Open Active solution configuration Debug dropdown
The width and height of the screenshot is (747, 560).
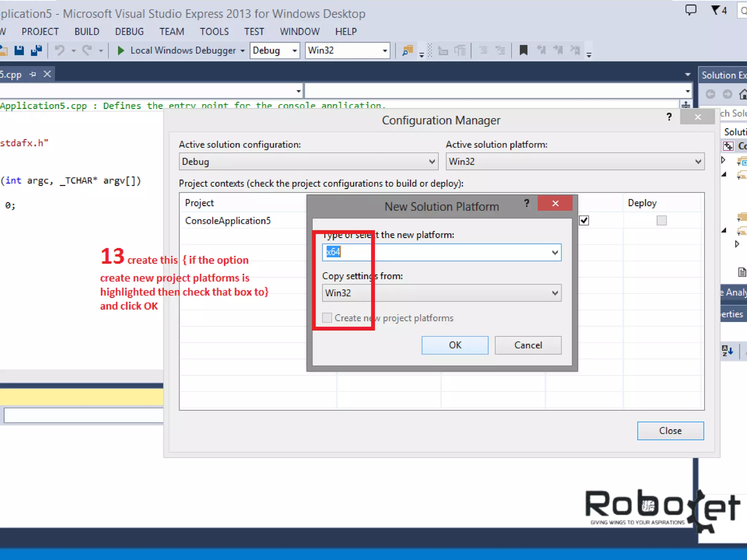point(432,162)
